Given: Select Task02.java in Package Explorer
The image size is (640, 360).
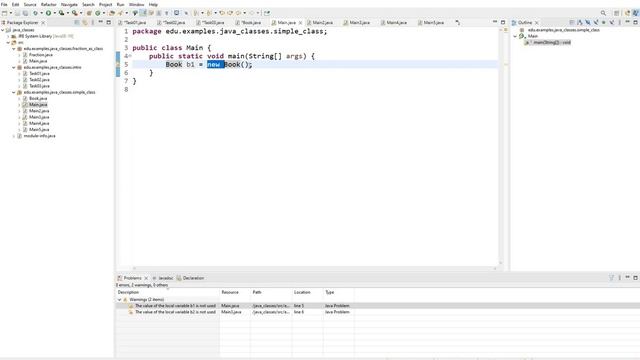Looking at the screenshot, I should coord(39,80).
